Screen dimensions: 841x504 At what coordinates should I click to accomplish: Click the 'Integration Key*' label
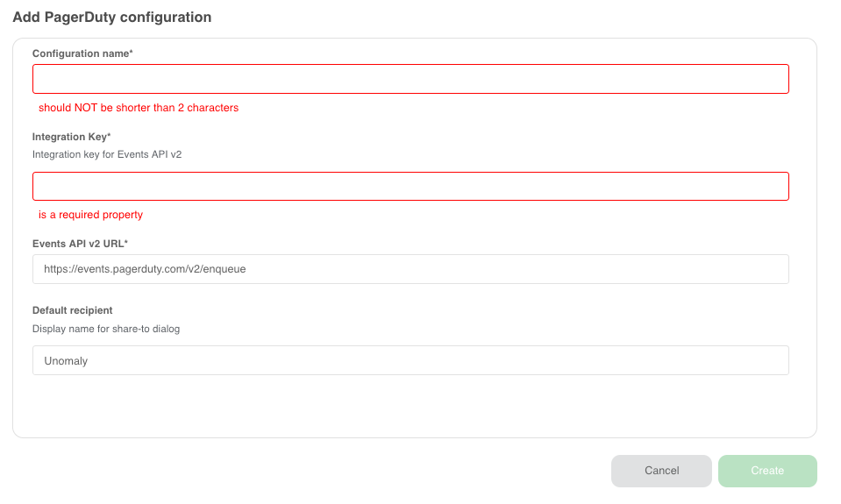[x=71, y=137]
